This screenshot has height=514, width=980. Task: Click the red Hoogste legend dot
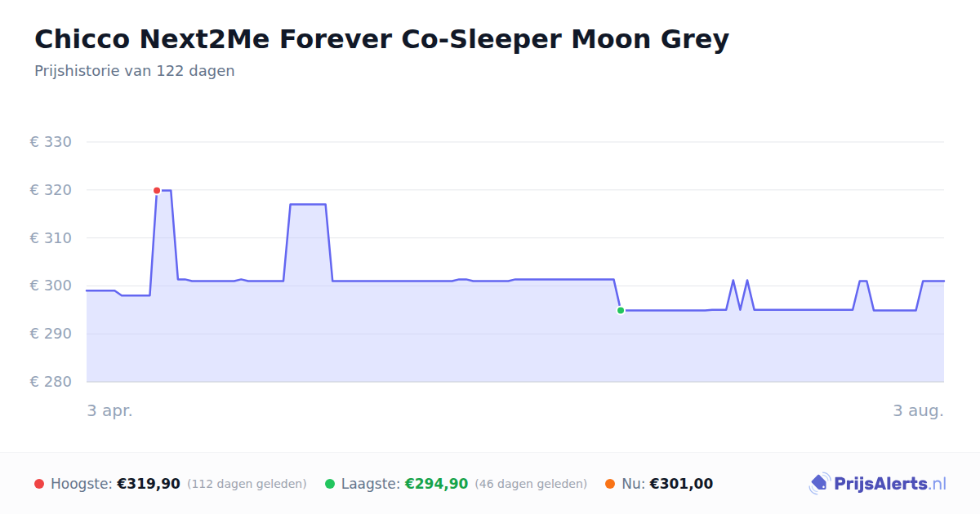click(x=39, y=484)
